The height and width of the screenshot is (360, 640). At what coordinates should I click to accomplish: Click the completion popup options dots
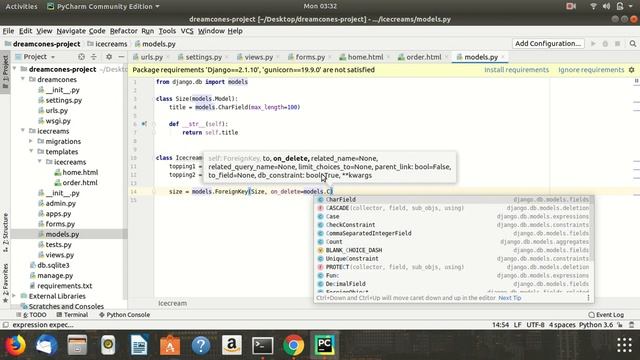(588, 298)
